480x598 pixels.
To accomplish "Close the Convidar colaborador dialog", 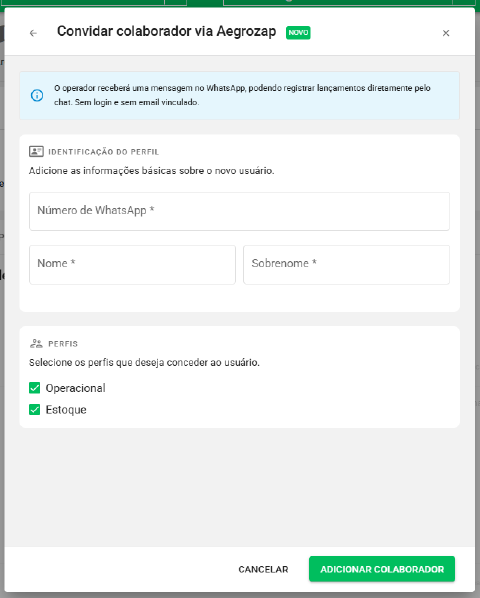I will point(446,33).
